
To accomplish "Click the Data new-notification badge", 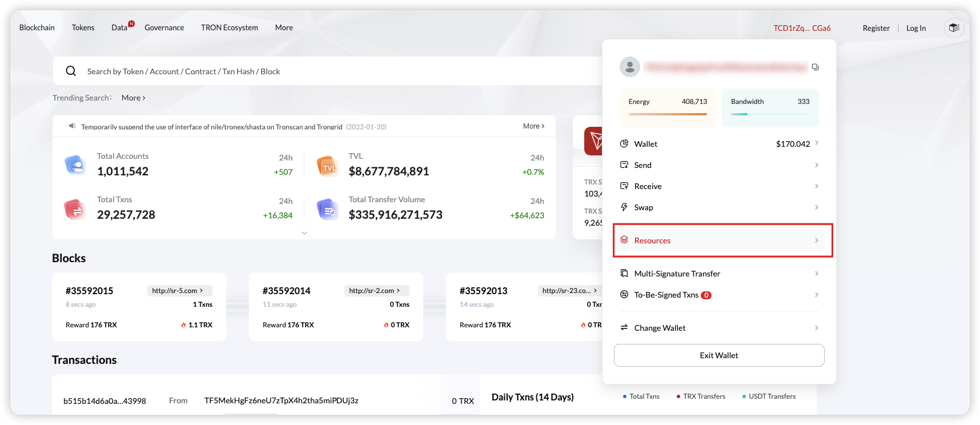I will (131, 23).
